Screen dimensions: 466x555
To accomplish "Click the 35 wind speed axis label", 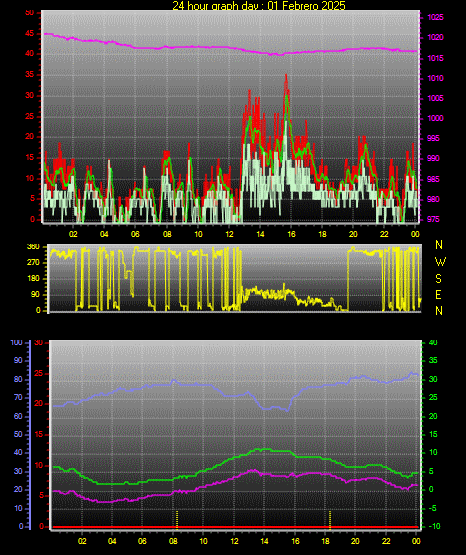I will click(30, 75).
